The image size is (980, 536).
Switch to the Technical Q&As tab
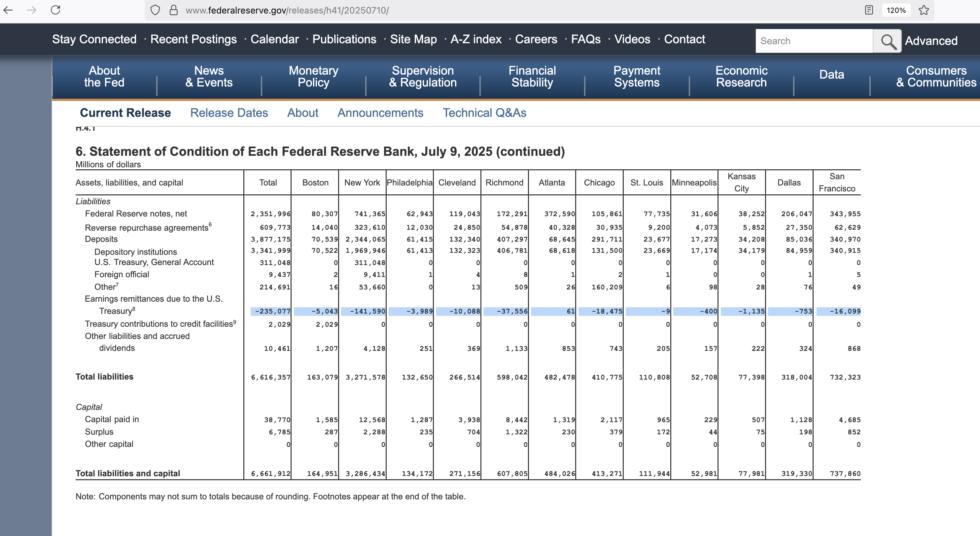484,113
